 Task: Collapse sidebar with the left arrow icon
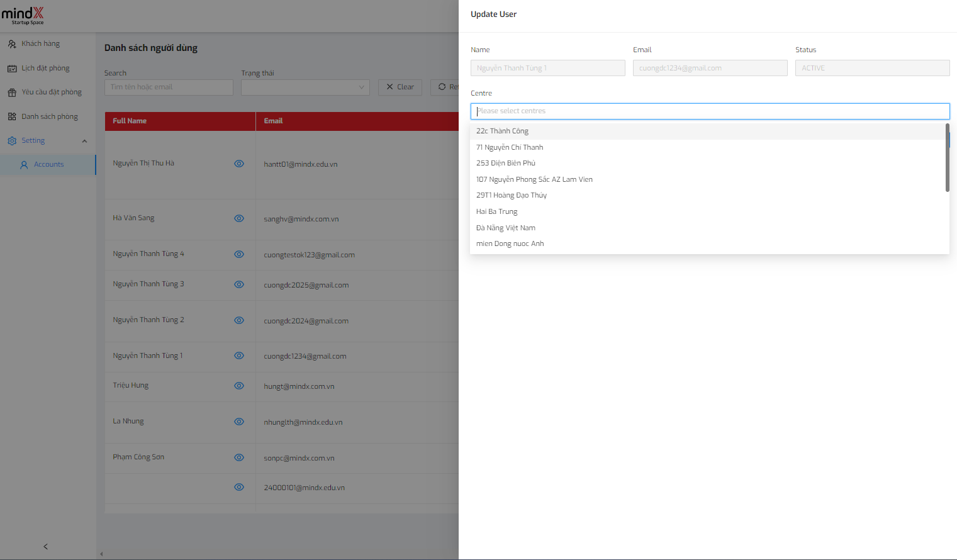pyautogui.click(x=45, y=547)
